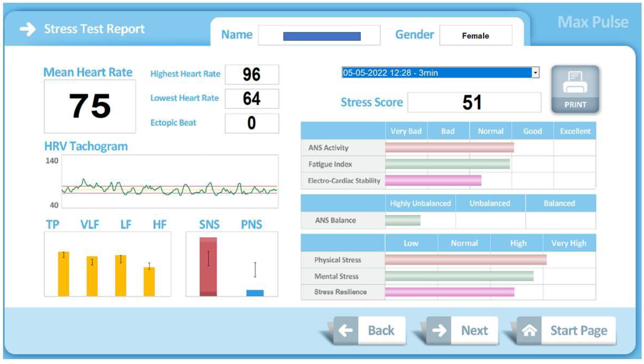Image resolution: width=644 pixels, height=364 pixels.
Task: Click the ANS Balance indicator bar
Action: [403, 220]
